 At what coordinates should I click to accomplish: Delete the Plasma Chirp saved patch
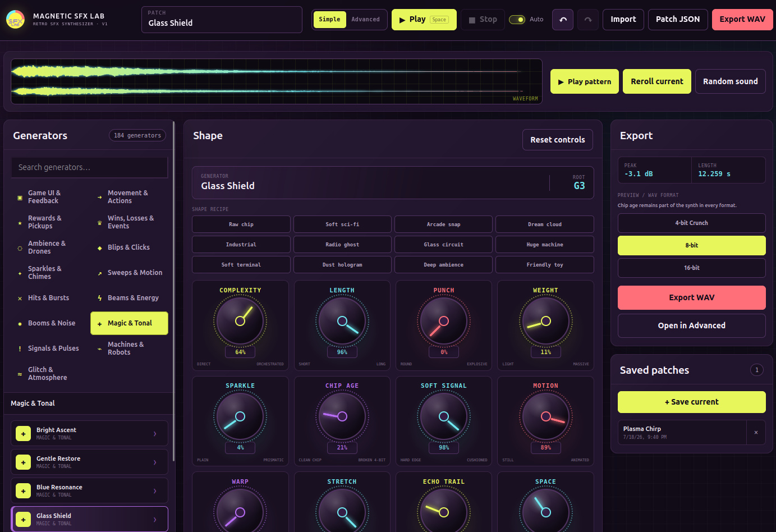click(x=756, y=433)
